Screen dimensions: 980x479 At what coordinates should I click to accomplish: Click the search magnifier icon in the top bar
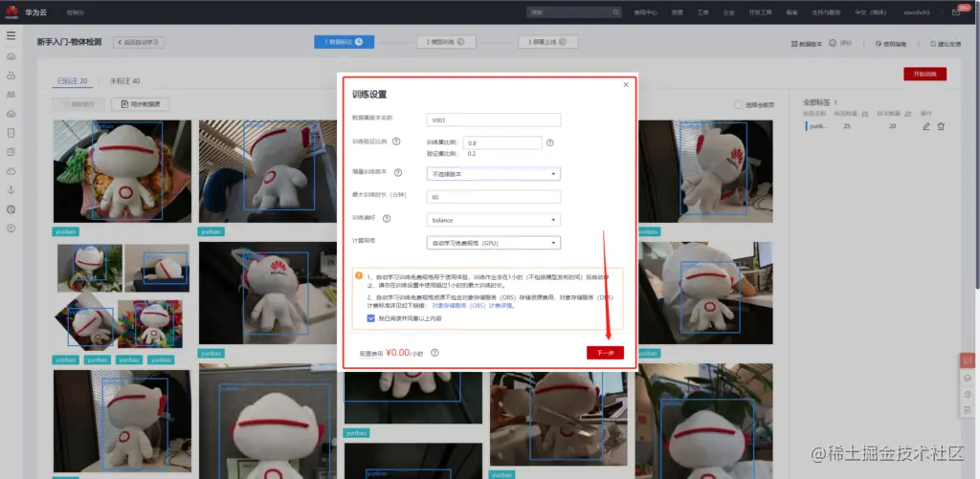(615, 11)
